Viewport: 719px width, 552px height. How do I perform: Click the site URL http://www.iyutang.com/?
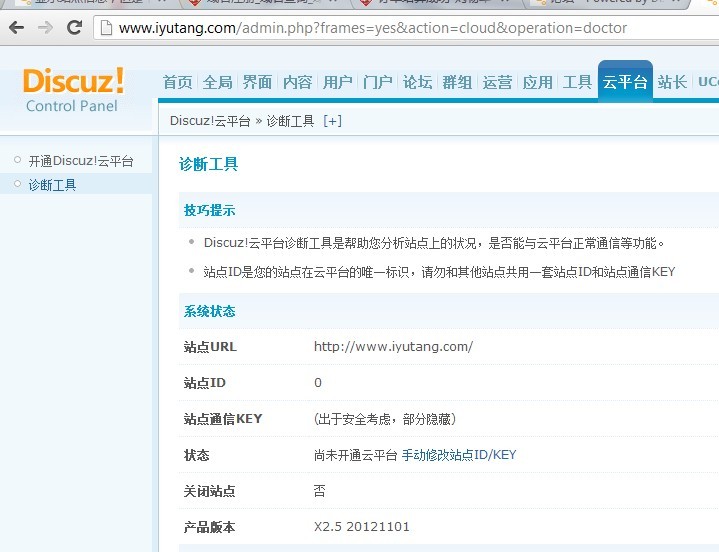click(x=393, y=347)
